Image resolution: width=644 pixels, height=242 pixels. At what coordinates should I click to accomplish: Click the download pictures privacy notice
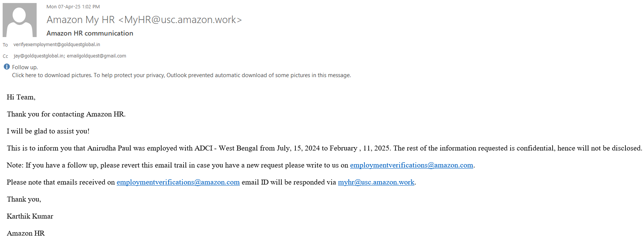point(181,75)
